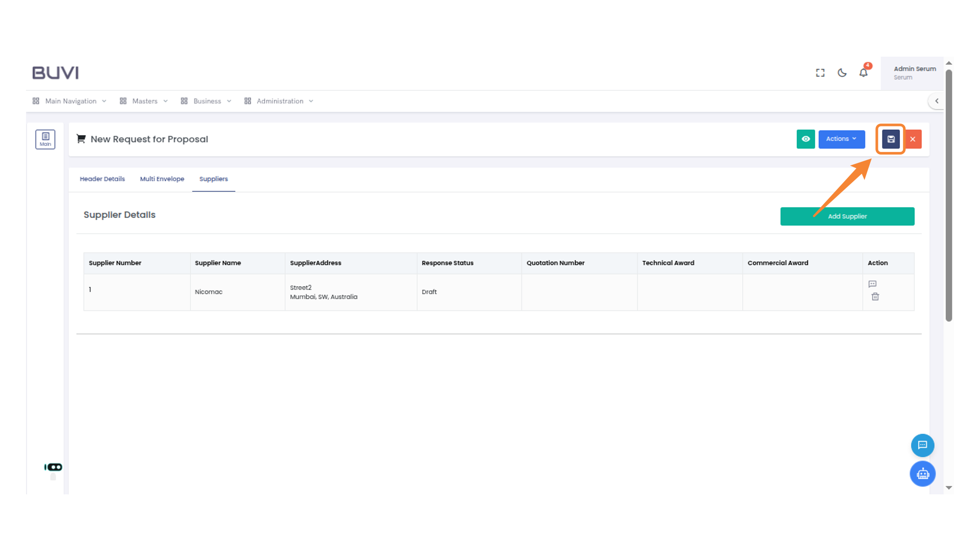The width and height of the screenshot is (980, 551).
Task: Open the robot assistant button
Action: click(922, 474)
